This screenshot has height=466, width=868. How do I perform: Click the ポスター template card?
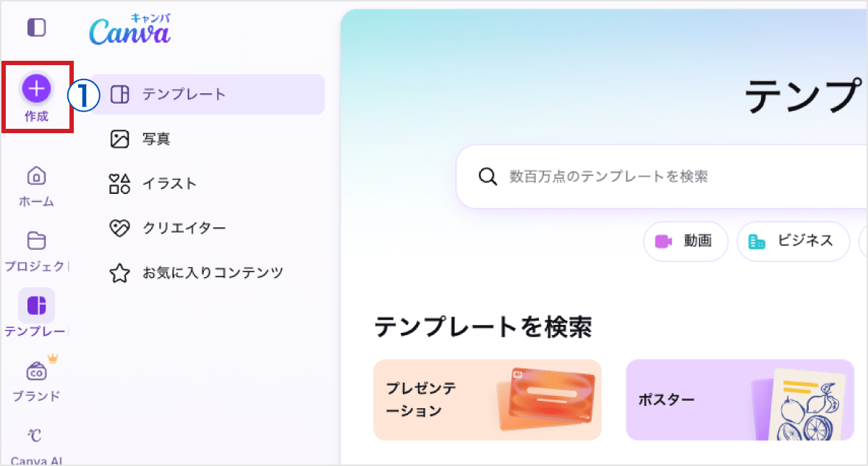[x=739, y=399]
